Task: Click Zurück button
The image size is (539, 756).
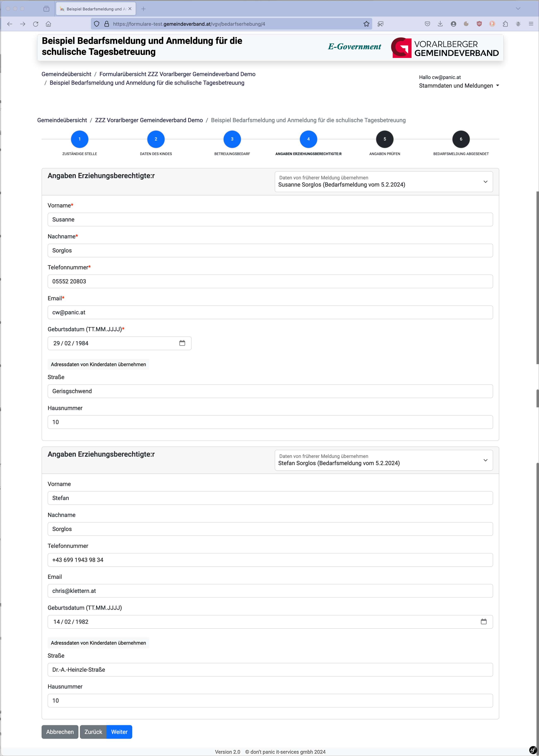Action: pyautogui.click(x=93, y=732)
